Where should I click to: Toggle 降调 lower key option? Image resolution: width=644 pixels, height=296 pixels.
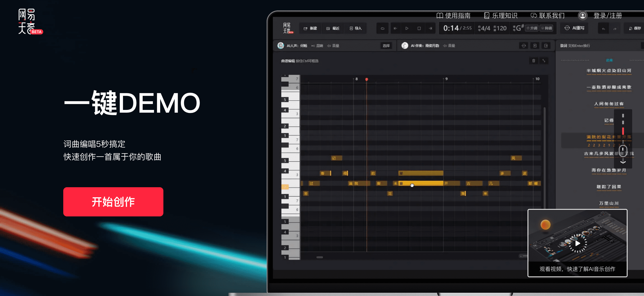pyautogui.click(x=547, y=28)
